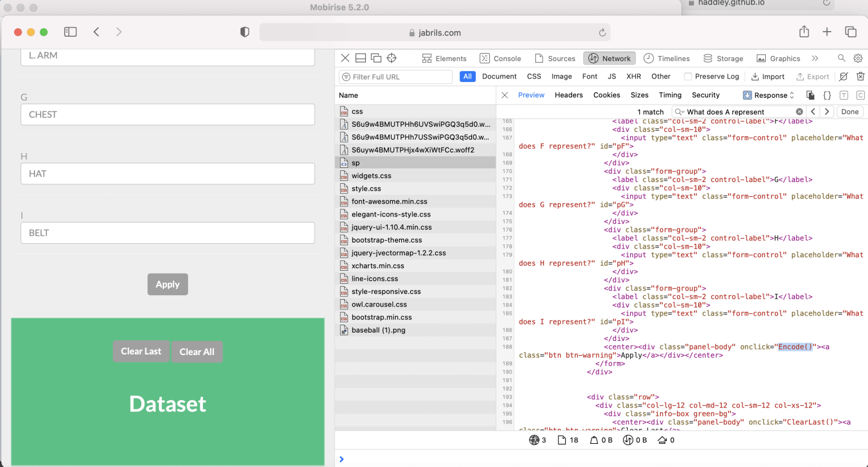Open the Headers tab
This screenshot has width=868, height=467.
coord(568,95)
